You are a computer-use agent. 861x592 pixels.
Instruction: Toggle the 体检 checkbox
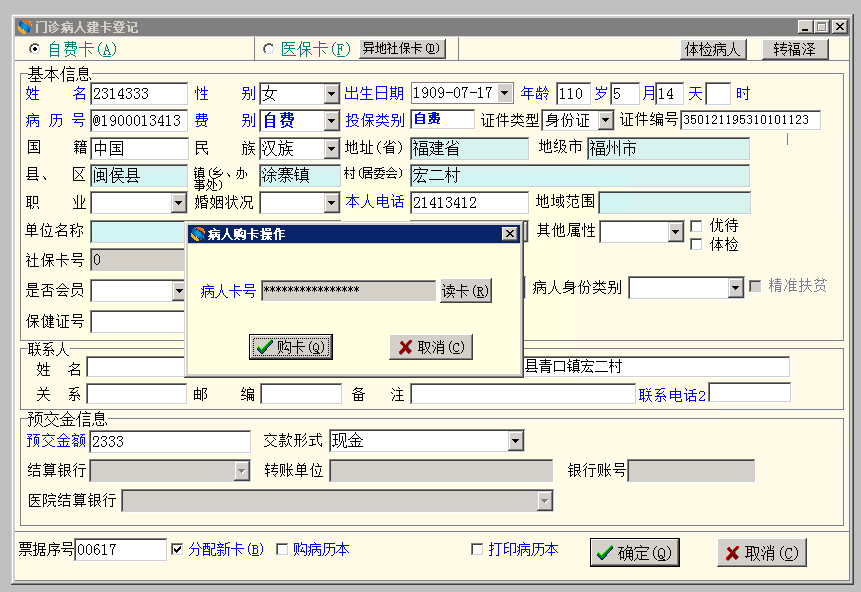point(696,244)
